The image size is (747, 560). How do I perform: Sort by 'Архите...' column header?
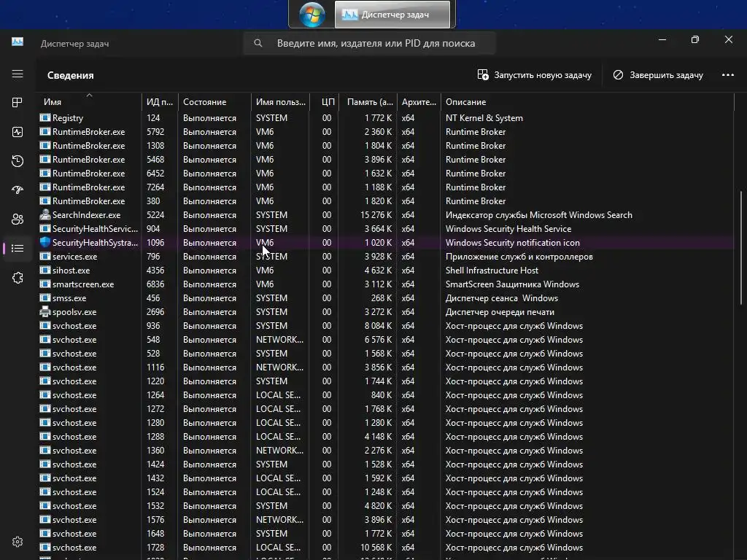419,102
